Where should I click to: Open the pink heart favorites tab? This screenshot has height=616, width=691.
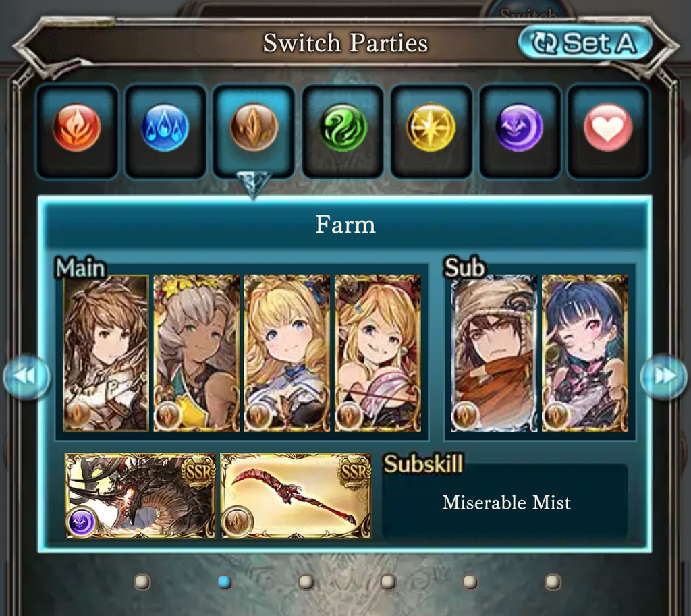click(x=608, y=128)
